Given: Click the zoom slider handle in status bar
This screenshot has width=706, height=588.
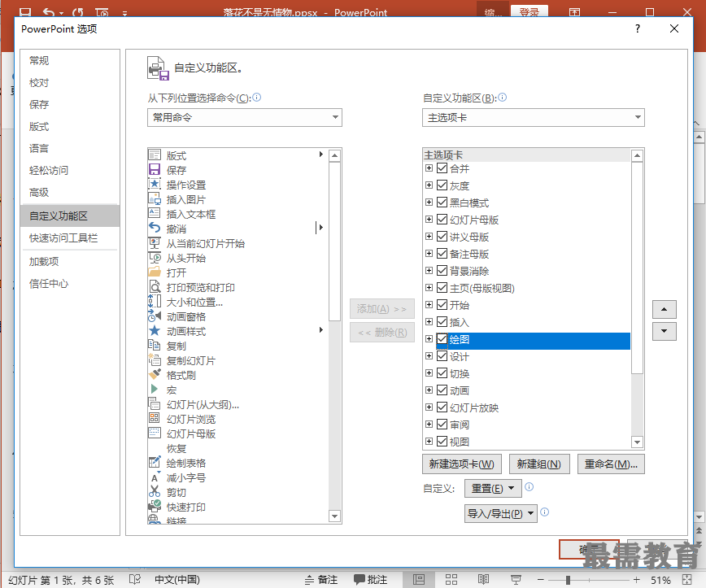Looking at the screenshot, I should pos(569,580).
